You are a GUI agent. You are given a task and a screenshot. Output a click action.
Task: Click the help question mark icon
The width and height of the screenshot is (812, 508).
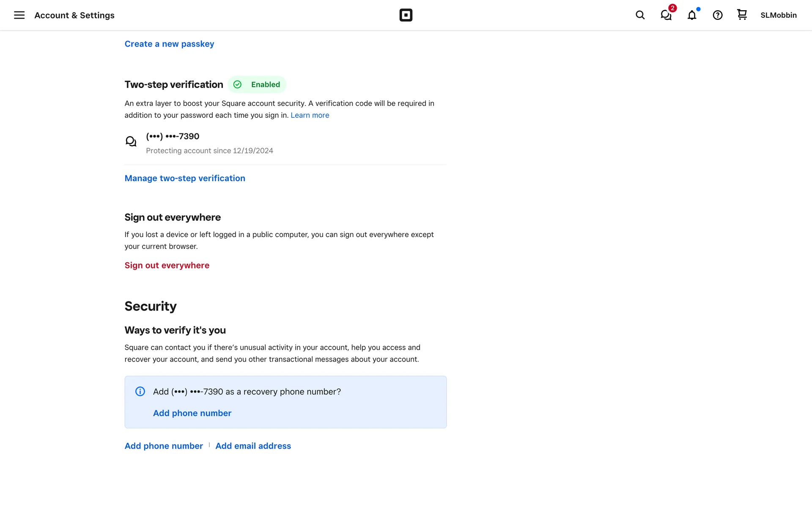tap(717, 15)
